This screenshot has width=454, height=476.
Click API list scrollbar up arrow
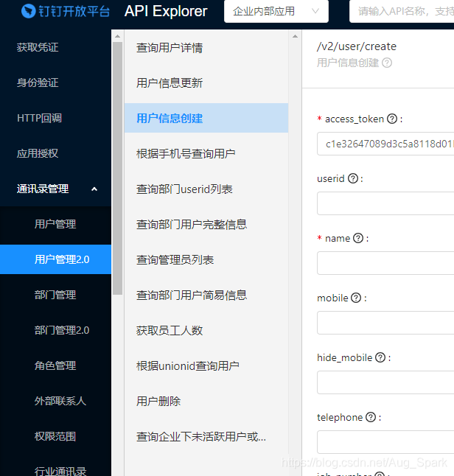pos(295,36)
